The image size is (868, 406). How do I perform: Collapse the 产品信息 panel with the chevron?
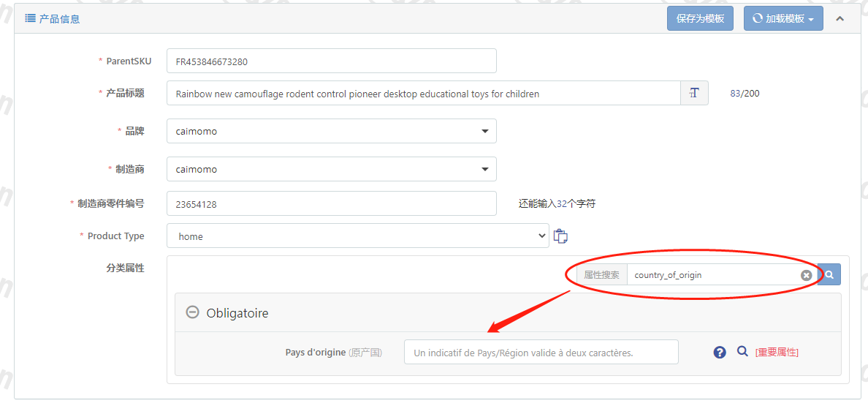pos(840,18)
